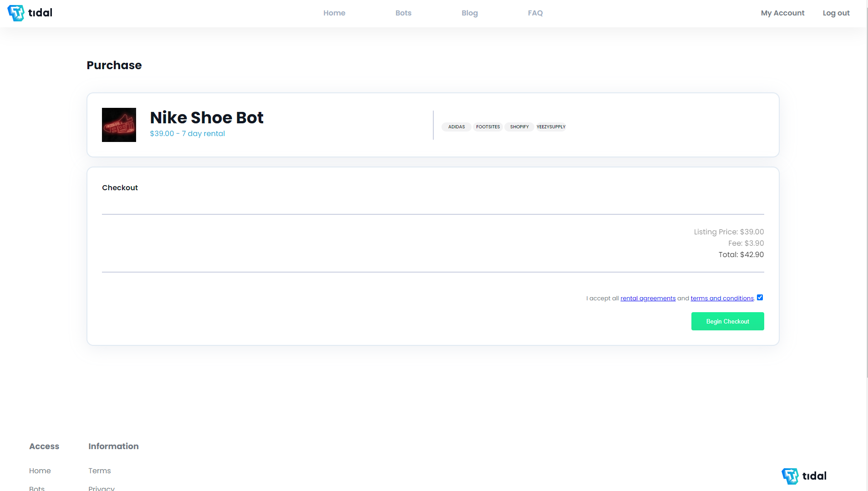868x491 pixels.
Task: Open the terms and conditions link
Action: (x=722, y=299)
